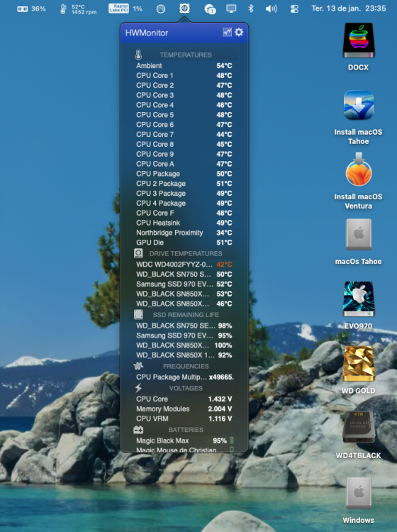This screenshot has width=397, height=532.
Task: Select the CPU 4 Package row
Action: [184, 204]
